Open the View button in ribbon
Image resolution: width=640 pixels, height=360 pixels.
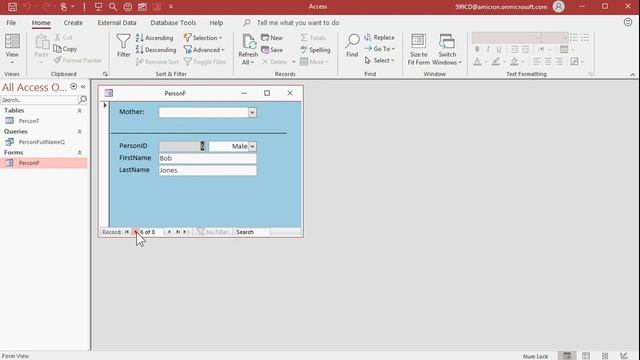pyautogui.click(x=12, y=49)
